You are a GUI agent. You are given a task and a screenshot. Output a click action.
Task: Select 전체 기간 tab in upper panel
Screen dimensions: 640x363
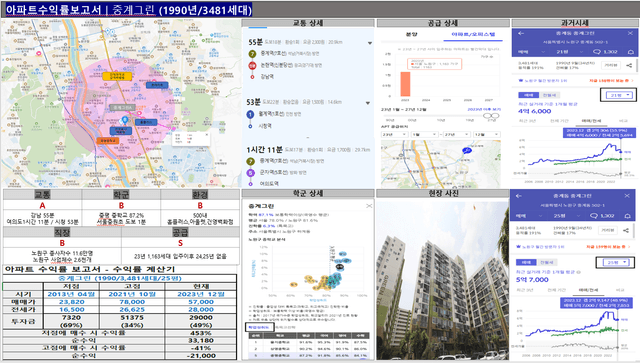point(559,121)
